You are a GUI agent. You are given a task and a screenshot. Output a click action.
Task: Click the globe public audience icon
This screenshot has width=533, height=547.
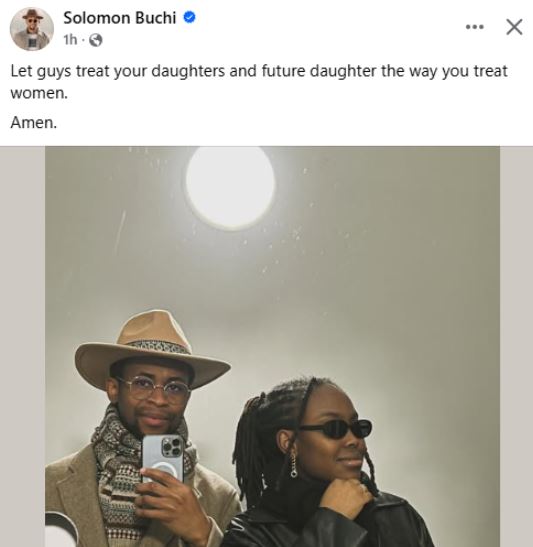(x=96, y=40)
